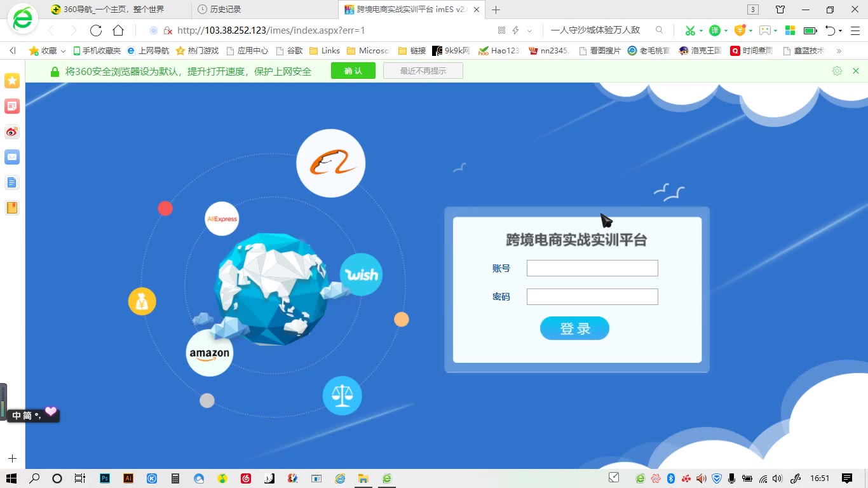Open the sidebar favorites star icon
The image size is (868, 488).
pyautogui.click(x=12, y=81)
